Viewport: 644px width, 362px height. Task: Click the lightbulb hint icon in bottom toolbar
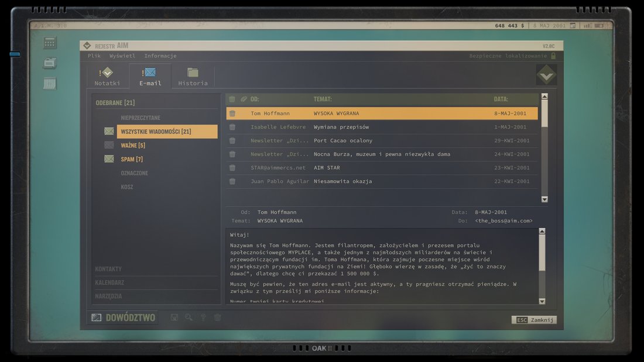(203, 318)
